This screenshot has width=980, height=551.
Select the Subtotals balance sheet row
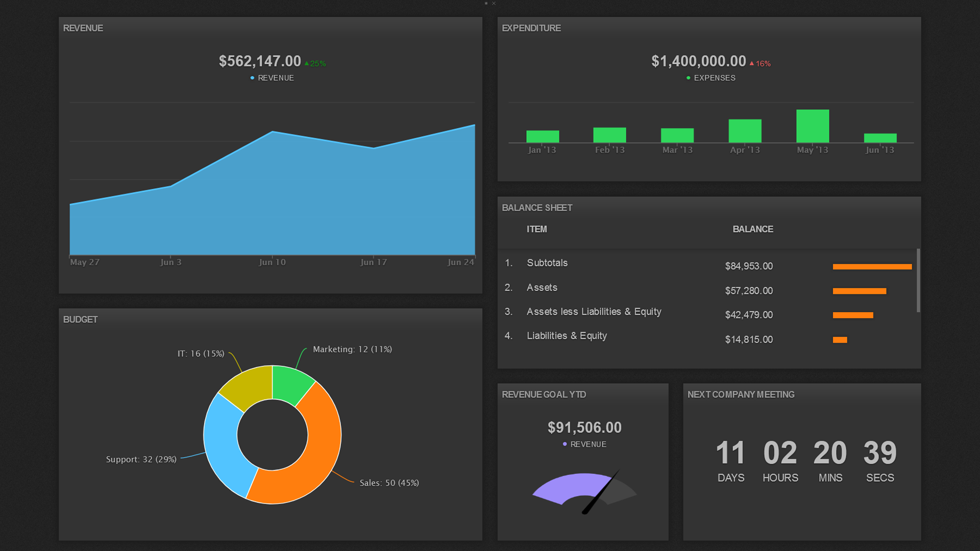[x=547, y=263]
